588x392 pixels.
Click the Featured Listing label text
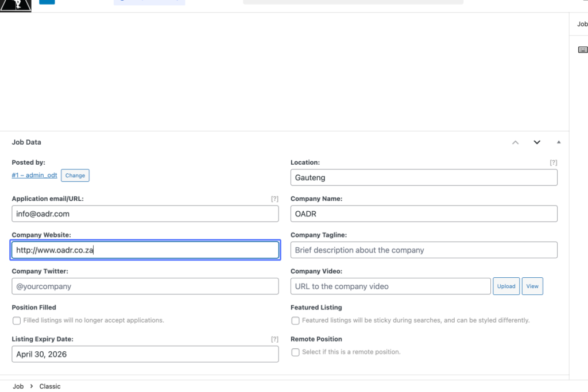[x=316, y=307]
